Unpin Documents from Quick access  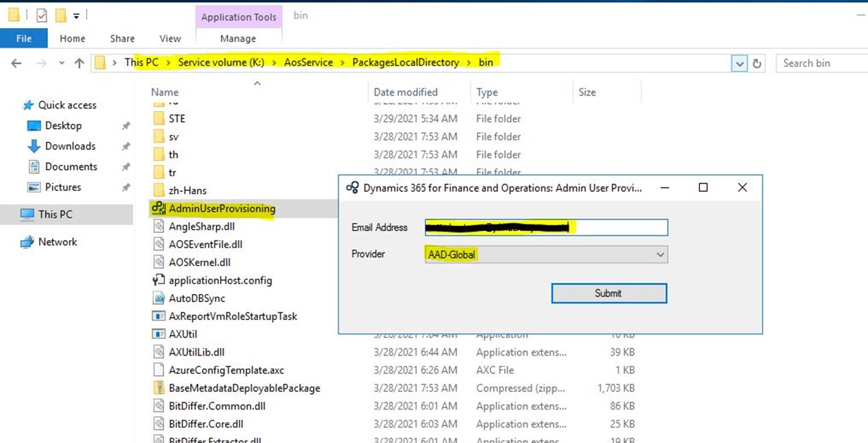point(126,167)
